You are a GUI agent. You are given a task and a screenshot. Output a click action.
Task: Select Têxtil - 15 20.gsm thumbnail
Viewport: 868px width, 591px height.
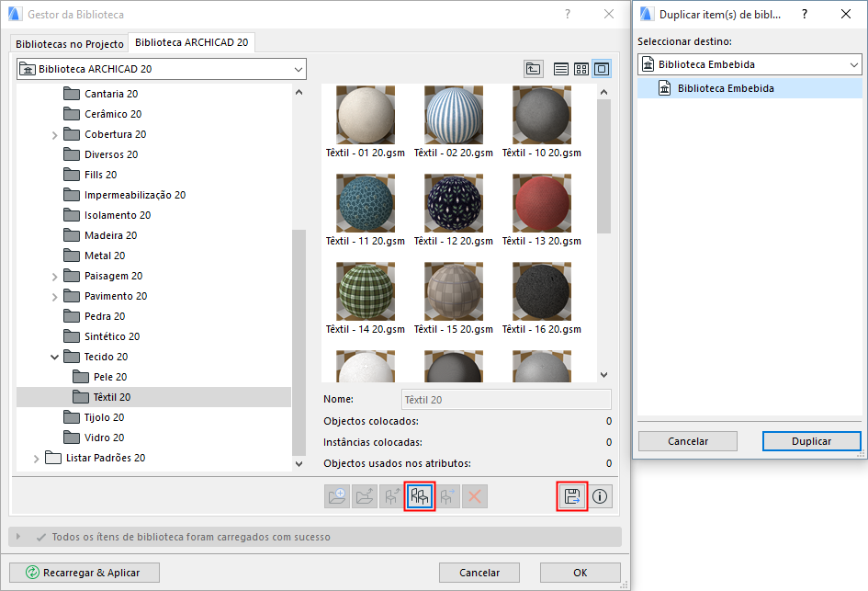(454, 291)
